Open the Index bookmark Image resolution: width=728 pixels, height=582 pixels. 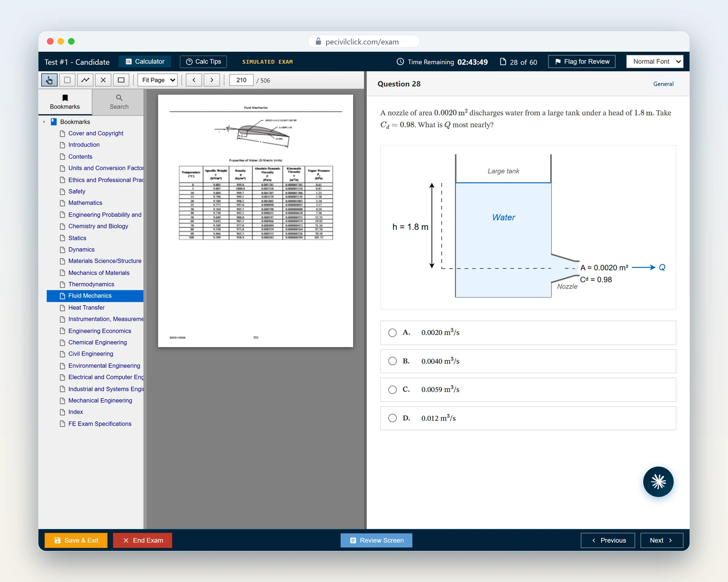(x=76, y=412)
